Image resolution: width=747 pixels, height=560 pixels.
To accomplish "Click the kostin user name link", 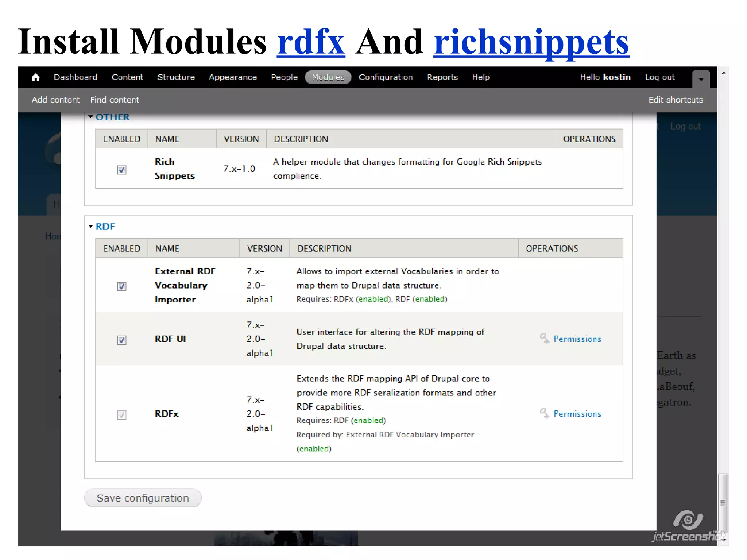I will pyautogui.click(x=617, y=77).
